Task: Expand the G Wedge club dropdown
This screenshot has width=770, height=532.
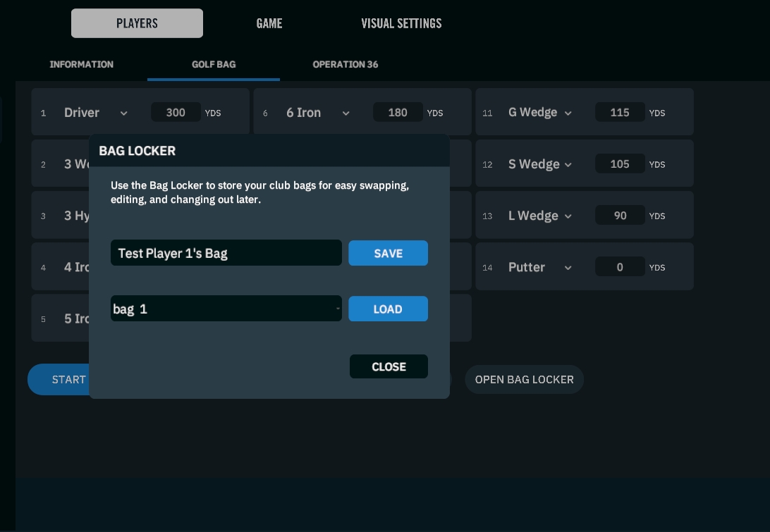Action: click(x=568, y=113)
